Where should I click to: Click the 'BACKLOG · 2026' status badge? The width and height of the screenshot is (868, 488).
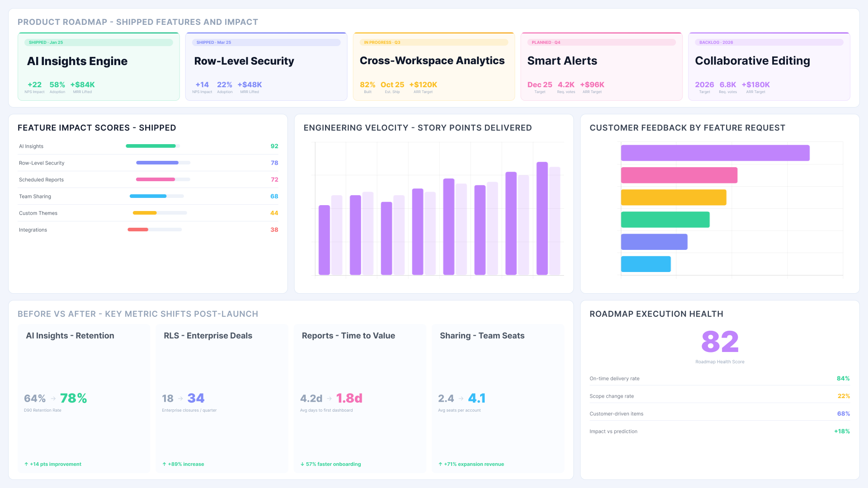[x=769, y=42]
